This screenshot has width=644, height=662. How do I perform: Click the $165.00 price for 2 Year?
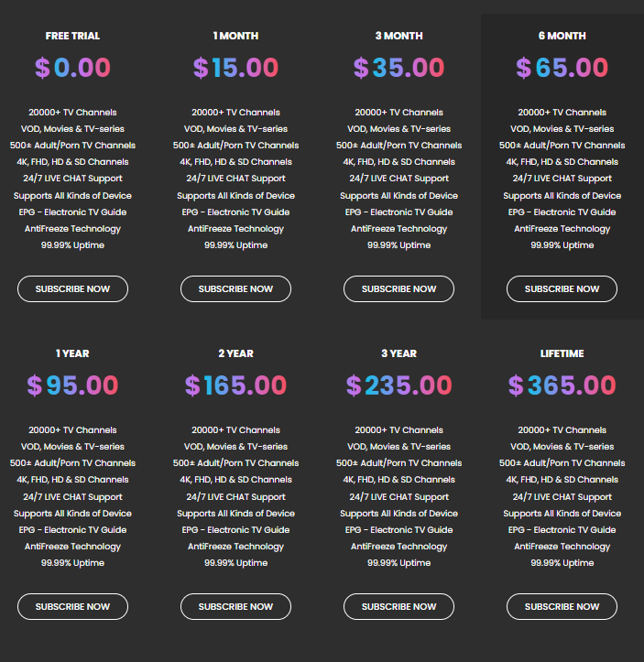(235, 385)
